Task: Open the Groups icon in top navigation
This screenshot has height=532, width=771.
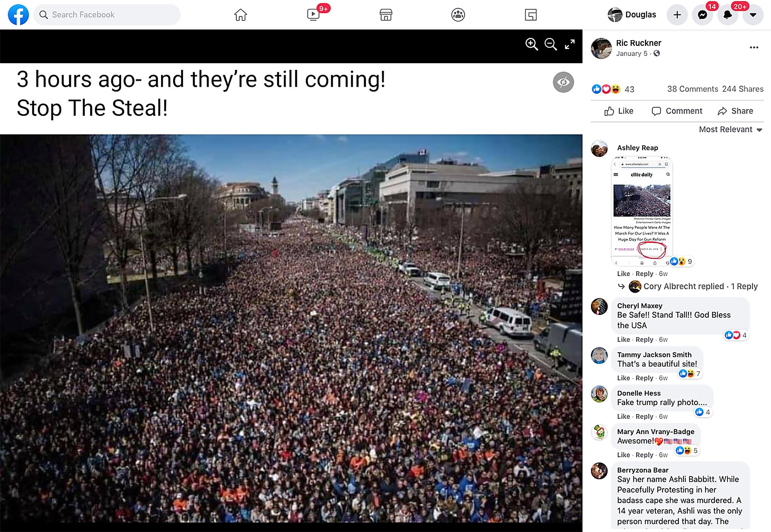Action: pos(458,15)
